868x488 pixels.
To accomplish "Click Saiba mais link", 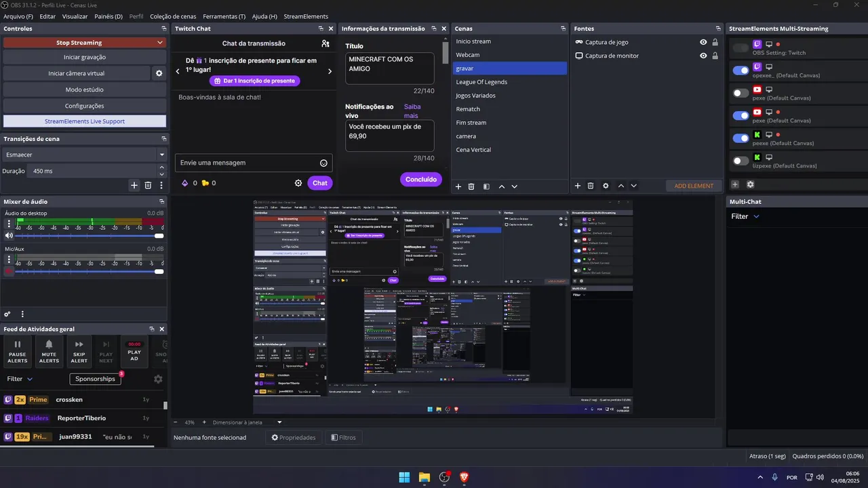I will (412, 111).
